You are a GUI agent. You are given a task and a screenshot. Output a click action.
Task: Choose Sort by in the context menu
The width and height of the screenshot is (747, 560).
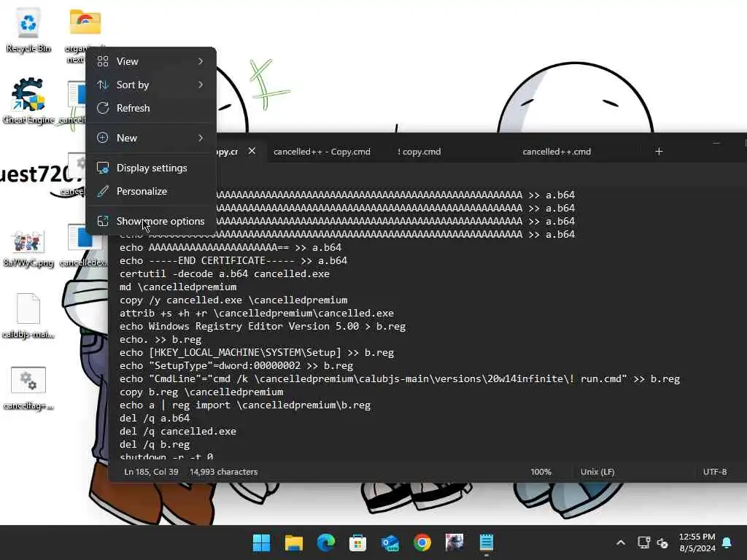click(152, 85)
